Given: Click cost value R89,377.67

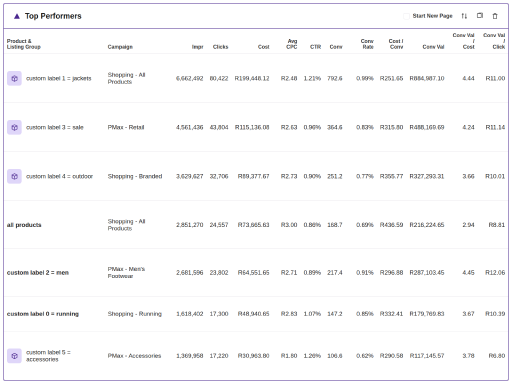Looking at the screenshot, I should [x=253, y=176].
